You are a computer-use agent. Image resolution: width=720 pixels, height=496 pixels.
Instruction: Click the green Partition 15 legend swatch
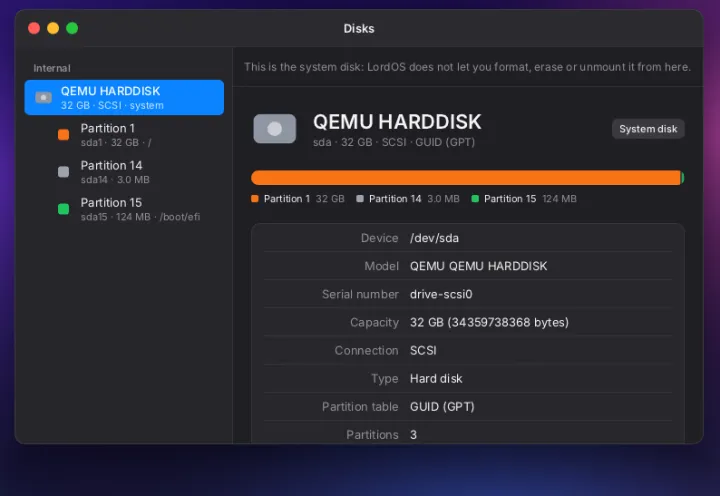(475, 199)
